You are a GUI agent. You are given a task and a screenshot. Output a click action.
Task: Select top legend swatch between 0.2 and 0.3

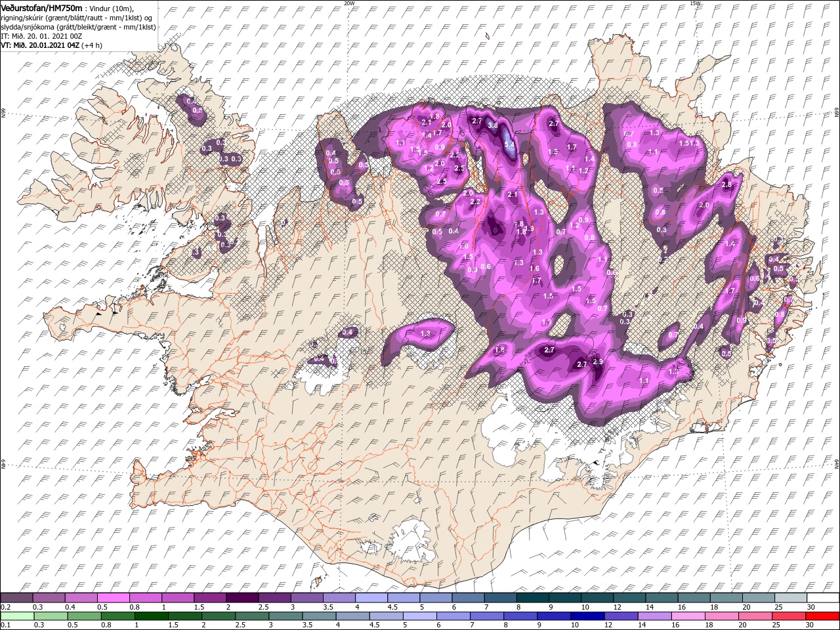(x=16, y=597)
